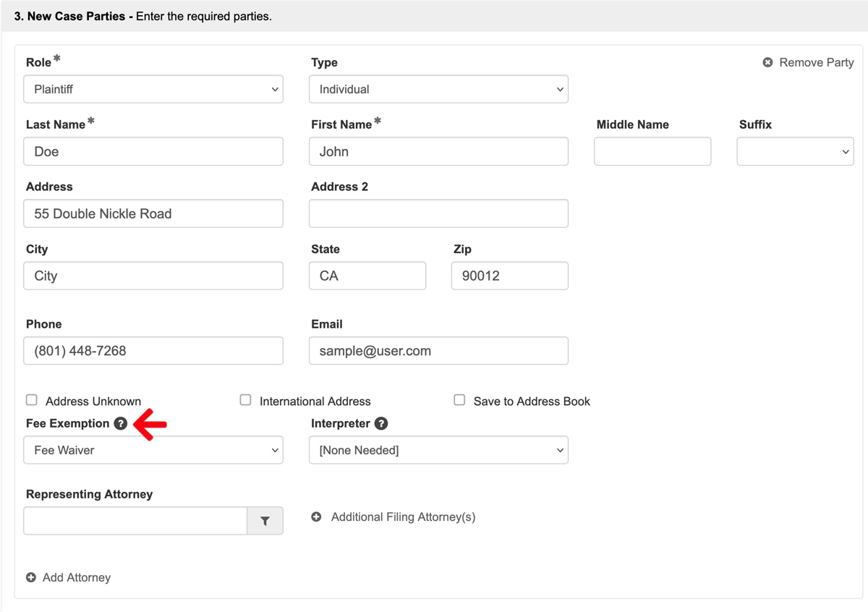
Task: Click the Fee Exemption help icon
Action: coord(121,424)
